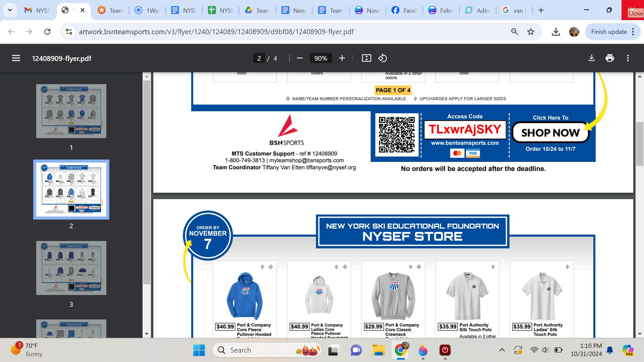Click the SHOP NOW button
The width and height of the screenshot is (644, 362).
coord(550,133)
